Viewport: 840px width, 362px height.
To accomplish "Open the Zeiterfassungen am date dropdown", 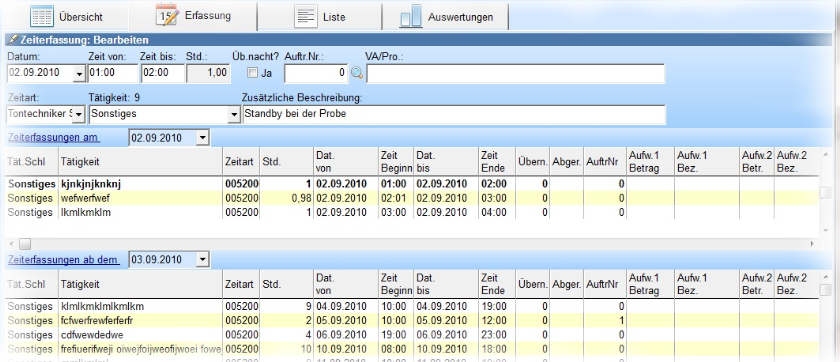I will [202, 138].
